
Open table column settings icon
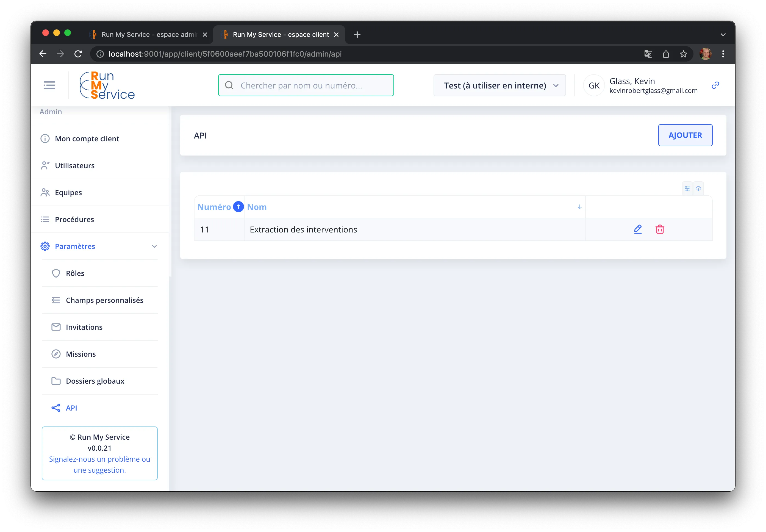point(687,188)
